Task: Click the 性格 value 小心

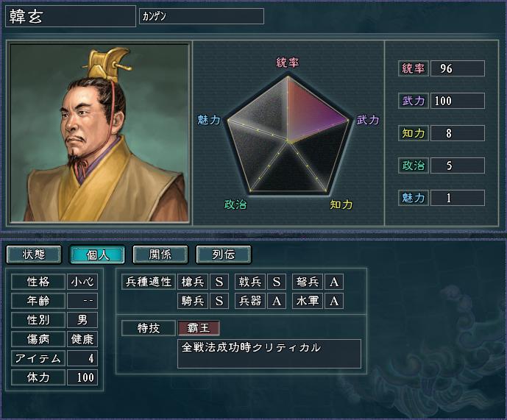Action: [x=82, y=282]
